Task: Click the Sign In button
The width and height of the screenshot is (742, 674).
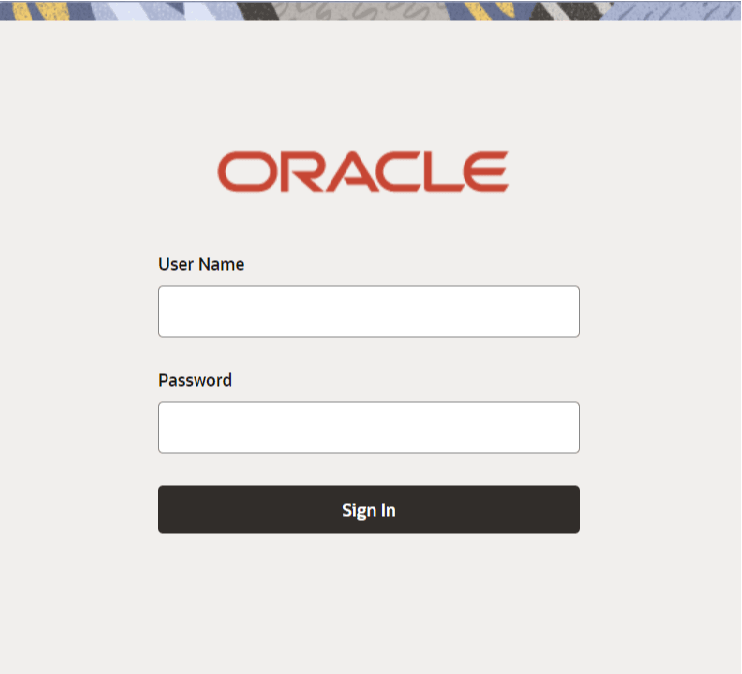Action: point(369,509)
